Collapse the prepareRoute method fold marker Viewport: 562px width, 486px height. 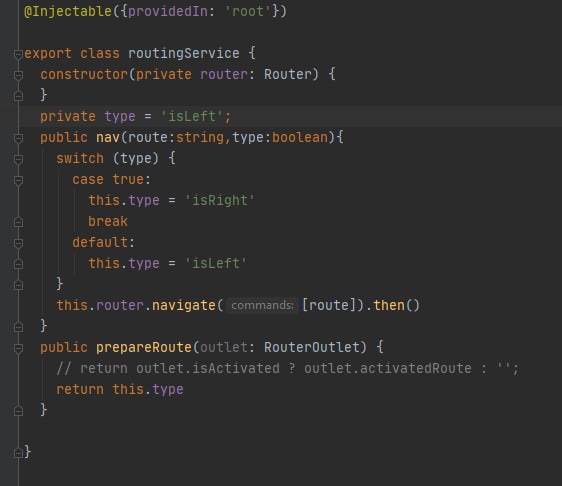18,348
